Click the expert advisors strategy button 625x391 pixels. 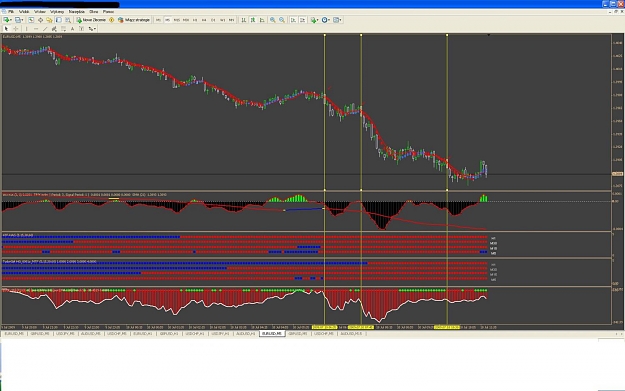pyautogui.click(x=134, y=20)
